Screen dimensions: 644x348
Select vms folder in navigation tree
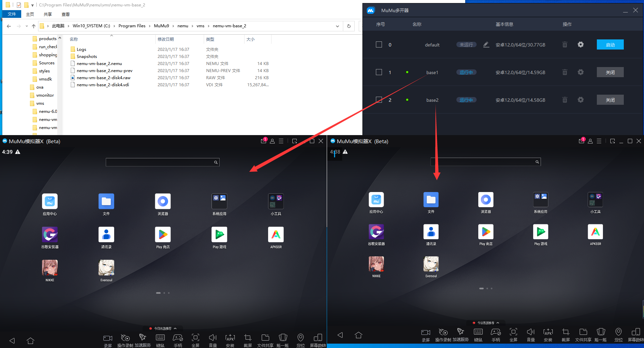[x=40, y=103]
